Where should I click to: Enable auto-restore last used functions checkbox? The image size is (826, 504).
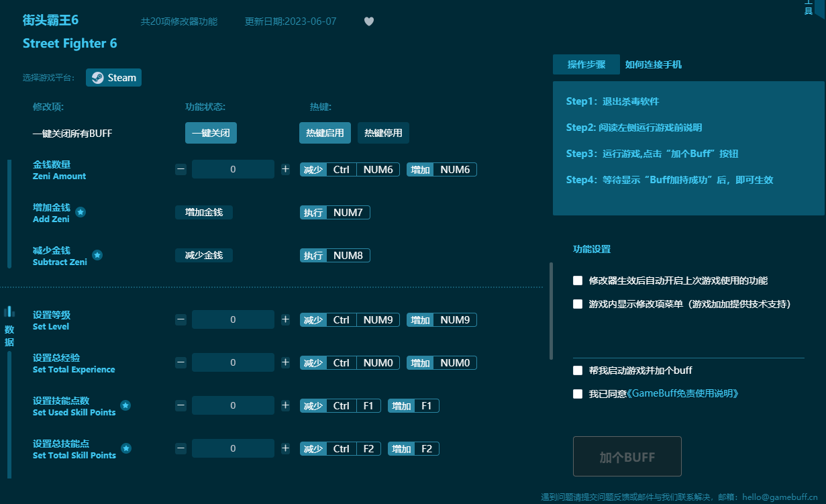click(578, 281)
